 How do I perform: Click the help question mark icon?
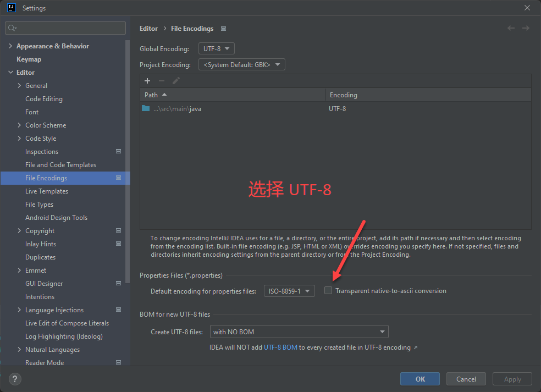(x=15, y=379)
